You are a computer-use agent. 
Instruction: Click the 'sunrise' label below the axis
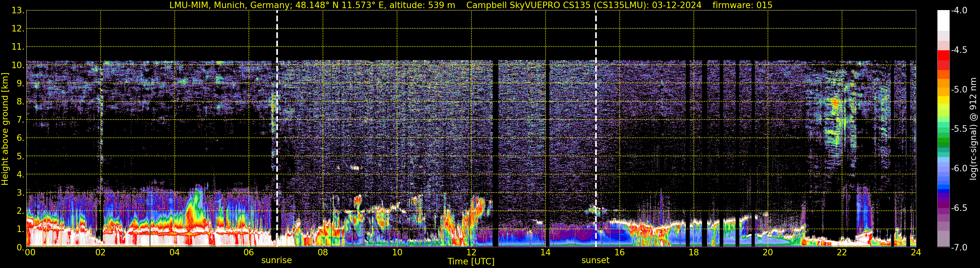[277, 261]
